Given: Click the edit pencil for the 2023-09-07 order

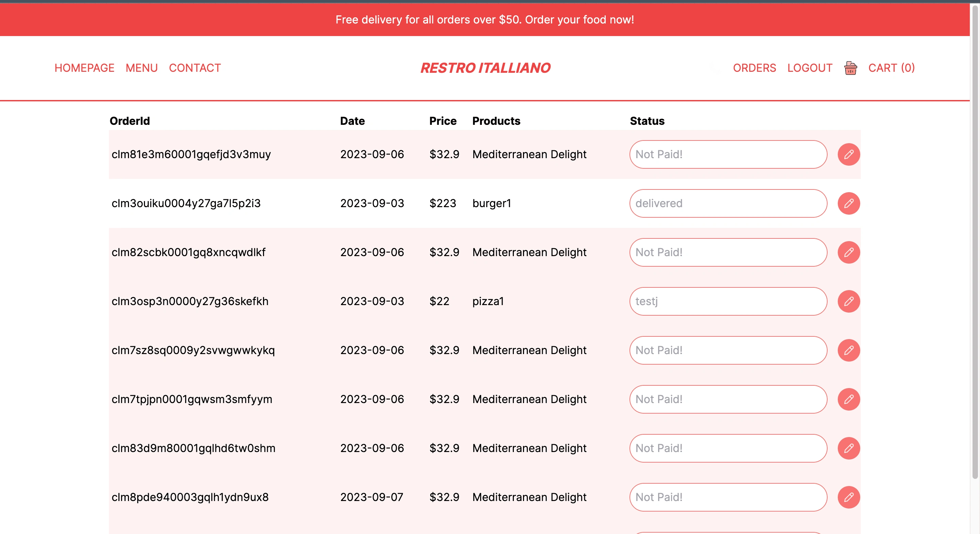Looking at the screenshot, I should [x=848, y=498].
